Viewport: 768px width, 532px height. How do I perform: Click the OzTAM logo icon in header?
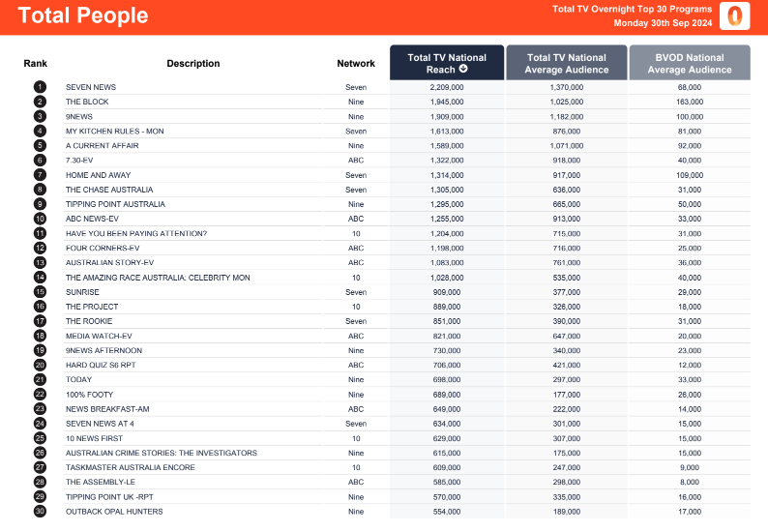point(734,15)
